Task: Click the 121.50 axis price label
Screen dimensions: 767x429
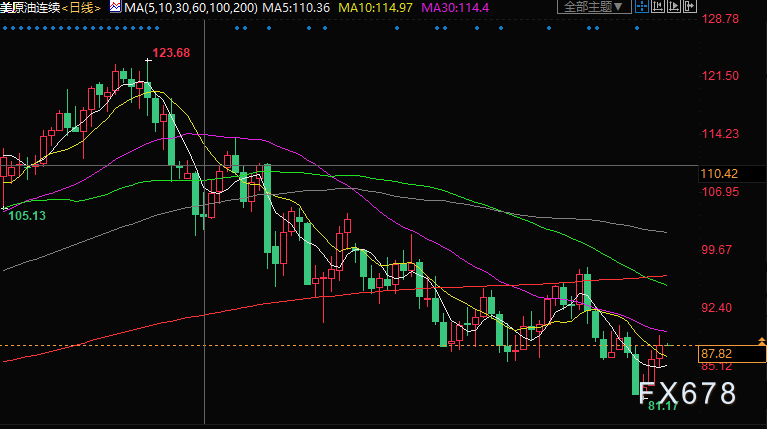Action: click(x=720, y=76)
